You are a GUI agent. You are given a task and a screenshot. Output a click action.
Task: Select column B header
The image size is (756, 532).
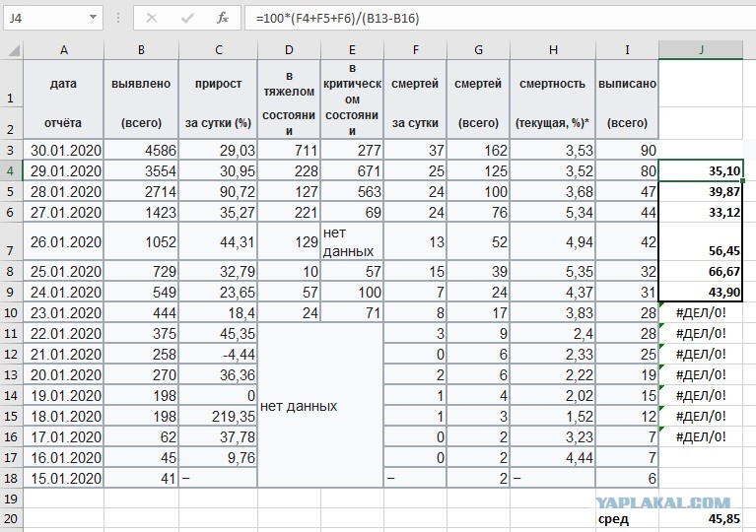[141, 49]
